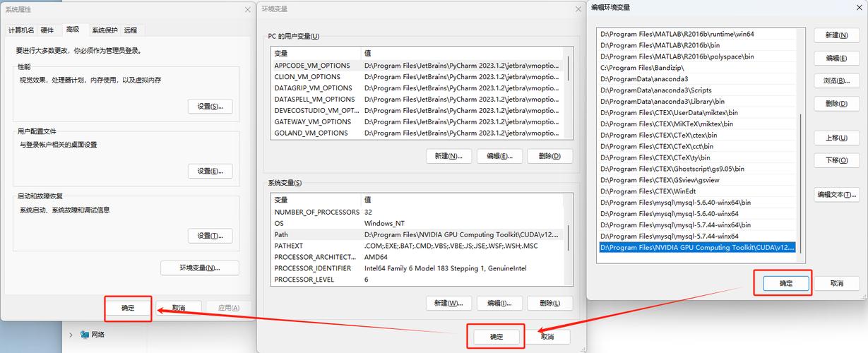Select the DATAGRIP_VM_OPTIONS user variable
The width and height of the screenshot is (868, 353).
[x=418, y=88]
